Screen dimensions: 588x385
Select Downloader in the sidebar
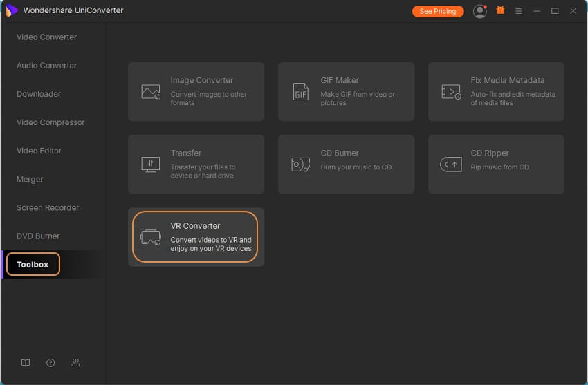click(x=39, y=94)
